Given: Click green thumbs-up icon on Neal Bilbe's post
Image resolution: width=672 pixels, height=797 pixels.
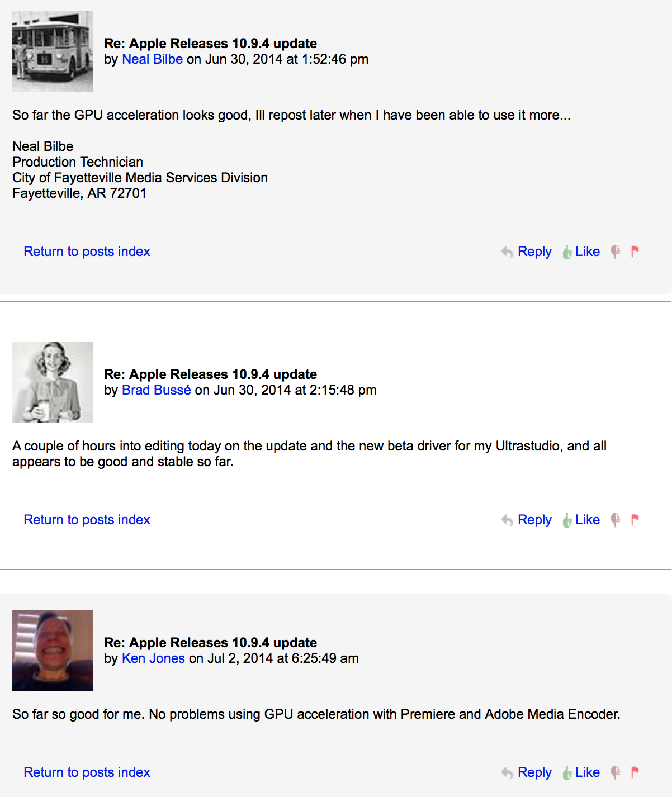Looking at the screenshot, I should 567,252.
